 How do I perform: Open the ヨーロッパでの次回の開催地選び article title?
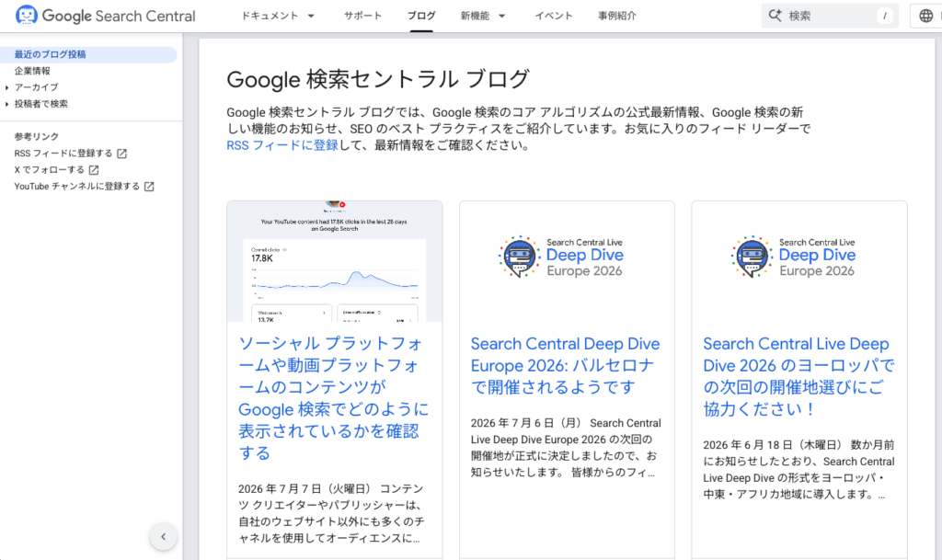click(x=799, y=376)
